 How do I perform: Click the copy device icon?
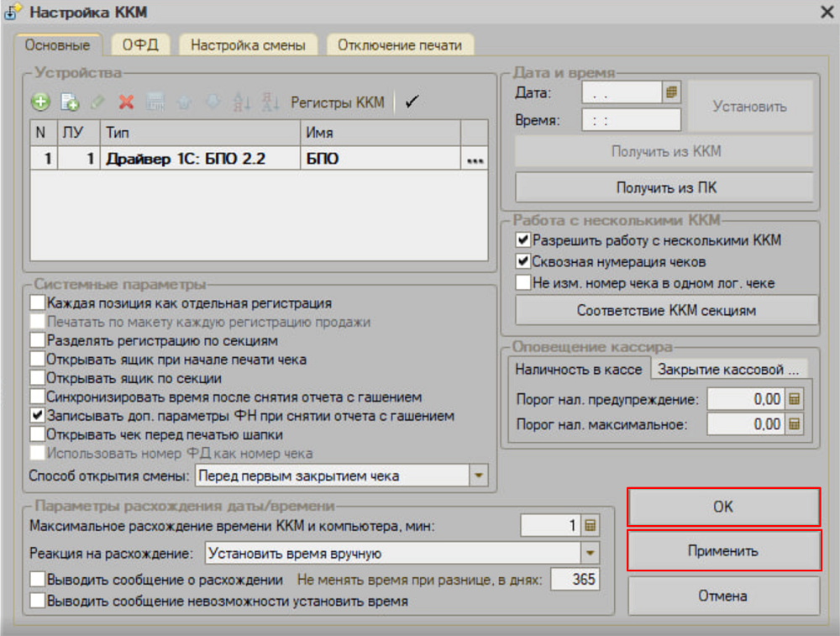(x=70, y=102)
